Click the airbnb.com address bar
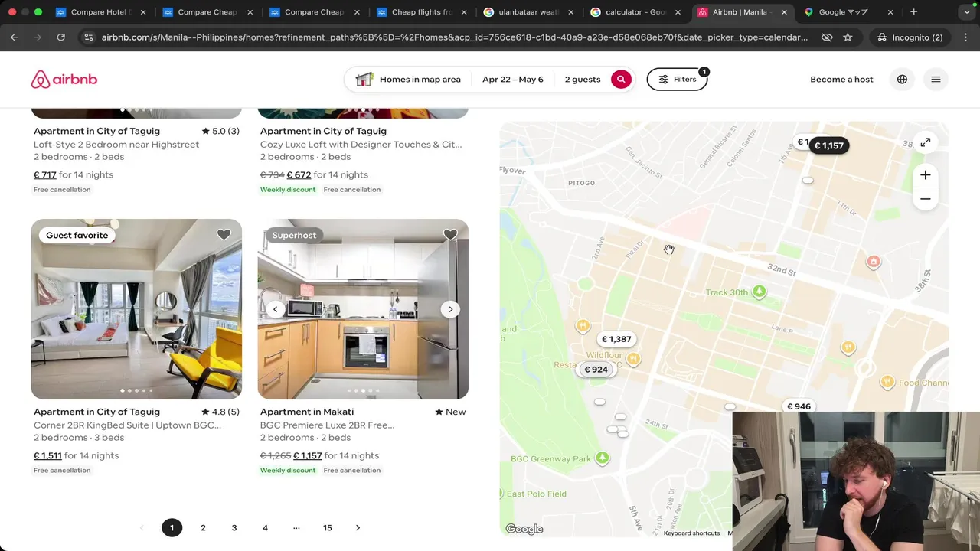 pos(454,37)
